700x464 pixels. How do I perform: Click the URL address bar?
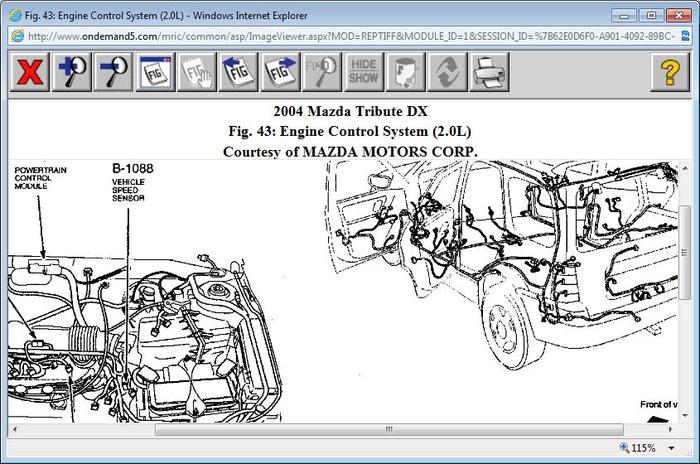350,35
